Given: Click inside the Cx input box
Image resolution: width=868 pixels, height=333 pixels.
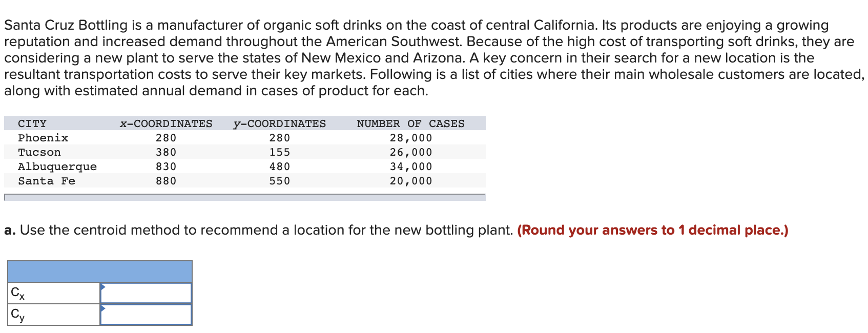Looking at the screenshot, I should (149, 292).
